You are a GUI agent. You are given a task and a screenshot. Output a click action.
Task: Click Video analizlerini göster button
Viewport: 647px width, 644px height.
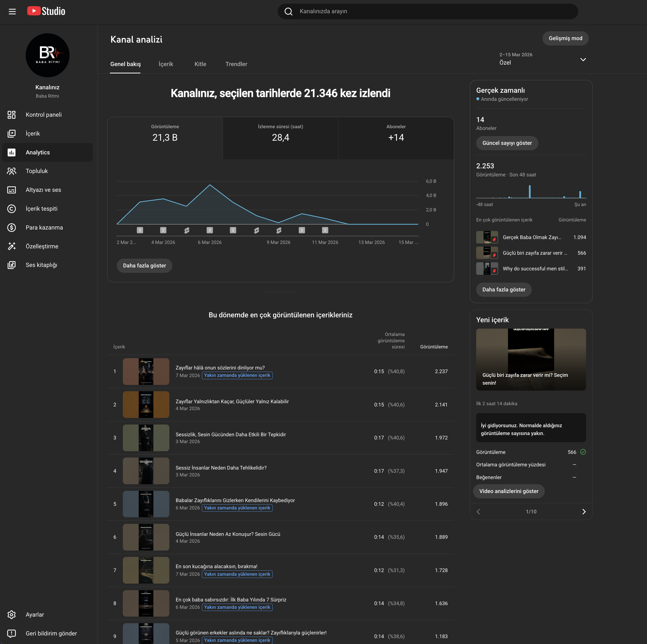point(508,491)
